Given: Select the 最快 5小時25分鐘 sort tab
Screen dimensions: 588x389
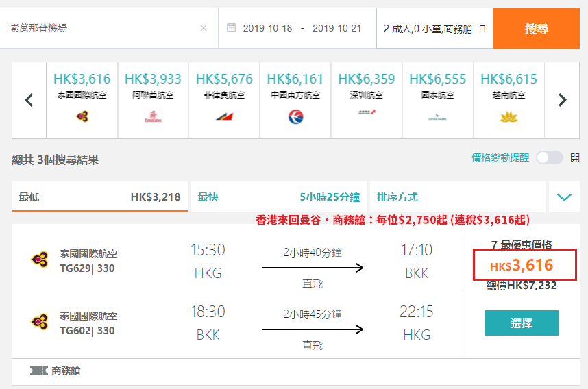Looking at the screenshot, I should tap(279, 197).
